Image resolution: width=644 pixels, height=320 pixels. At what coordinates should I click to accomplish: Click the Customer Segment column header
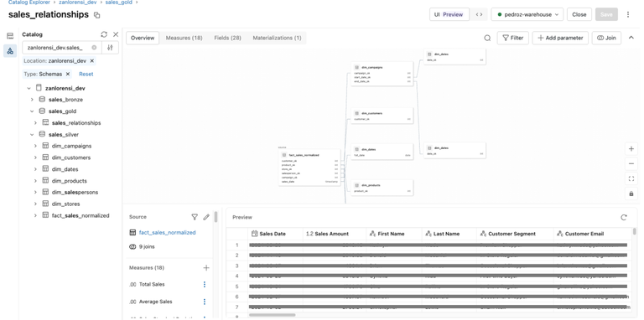click(x=515, y=234)
